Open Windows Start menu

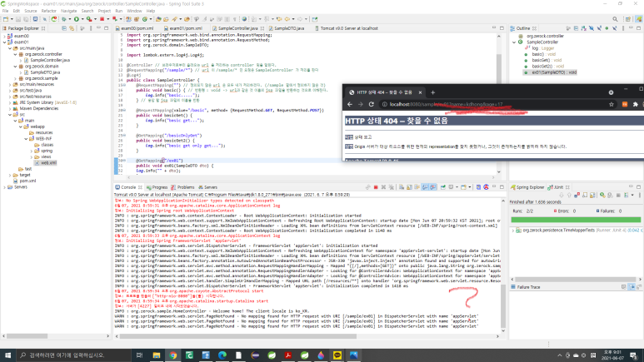pos(7,355)
